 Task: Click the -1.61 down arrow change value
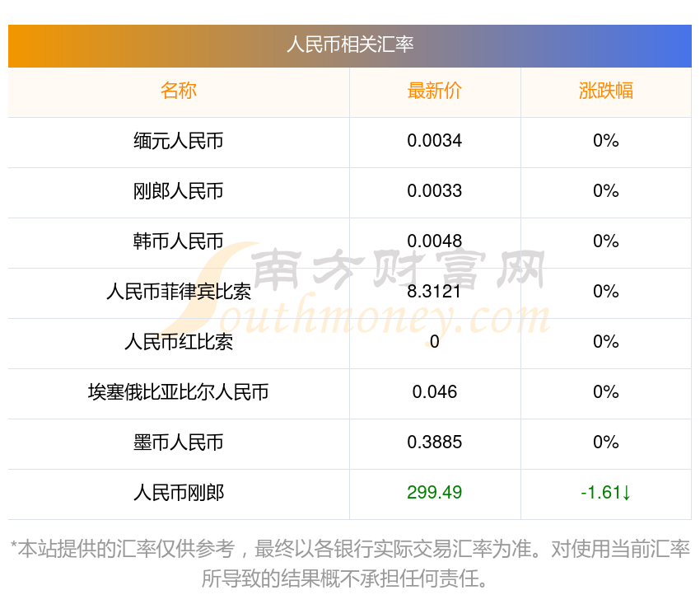(605, 493)
